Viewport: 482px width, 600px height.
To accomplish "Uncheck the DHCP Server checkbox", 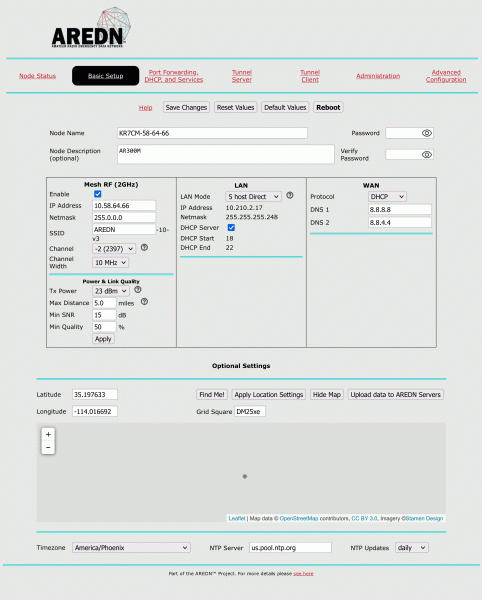I will (x=231, y=228).
